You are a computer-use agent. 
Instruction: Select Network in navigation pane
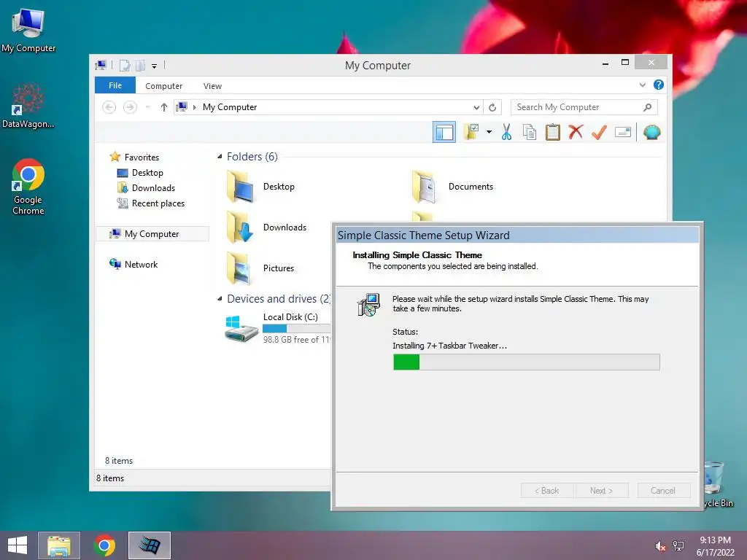click(141, 264)
